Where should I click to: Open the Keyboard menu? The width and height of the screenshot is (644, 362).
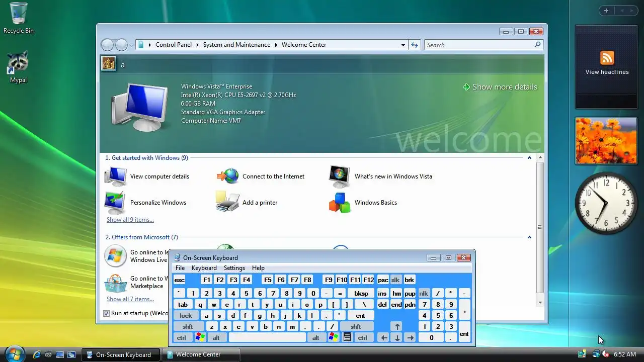click(204, 268)
